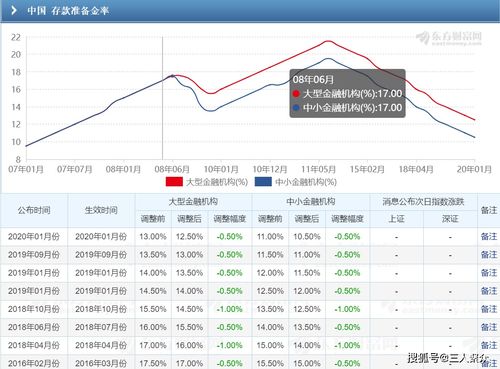Open 备注 link in row adjusting 14.50% to 14.00%
The height and width of the screenshot is (369, 500).
[489, 291]
